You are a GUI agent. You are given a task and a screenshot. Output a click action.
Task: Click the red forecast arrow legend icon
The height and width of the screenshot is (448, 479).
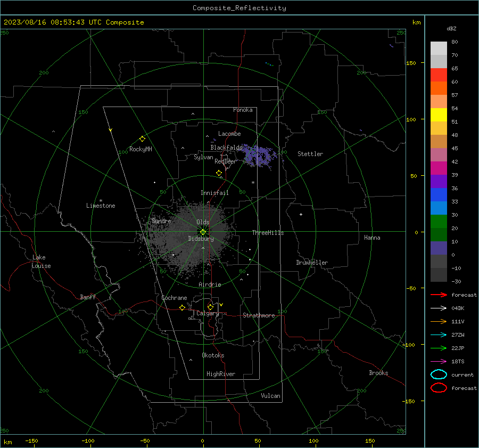pyautogui.click(x=439, y=295)
